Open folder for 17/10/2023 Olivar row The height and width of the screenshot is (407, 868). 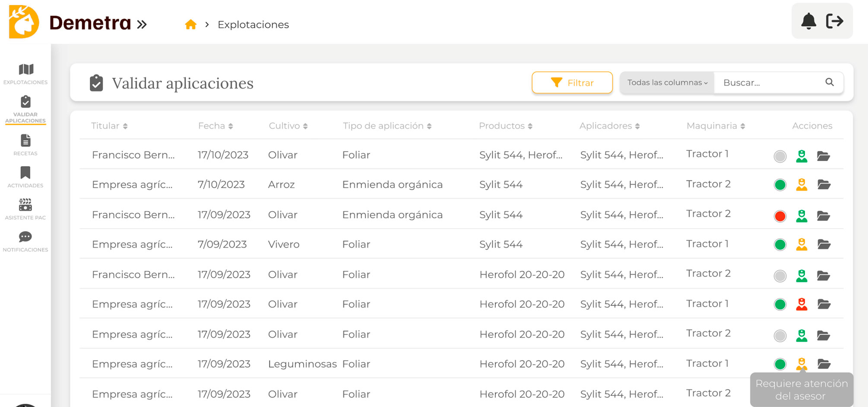click(824, 156)
